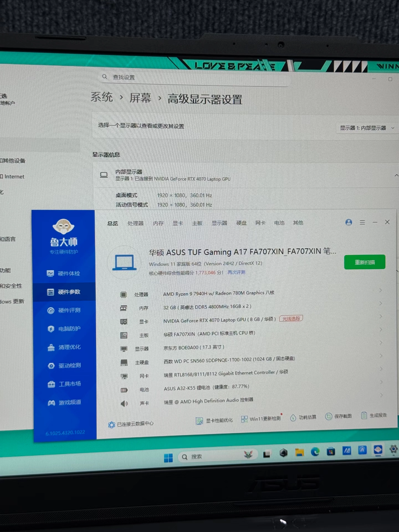Open 硬件体检 in the Lu Master sidebar
The width and height of the screenshot is (399, 532).
[x=64, y=273]
